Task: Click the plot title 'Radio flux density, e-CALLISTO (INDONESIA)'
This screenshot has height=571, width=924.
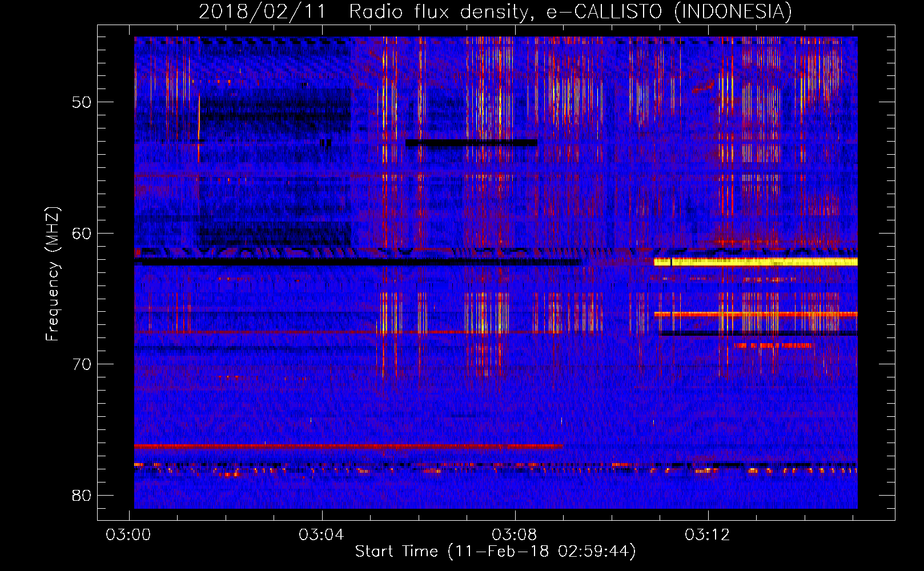Action: click(570, 11)
